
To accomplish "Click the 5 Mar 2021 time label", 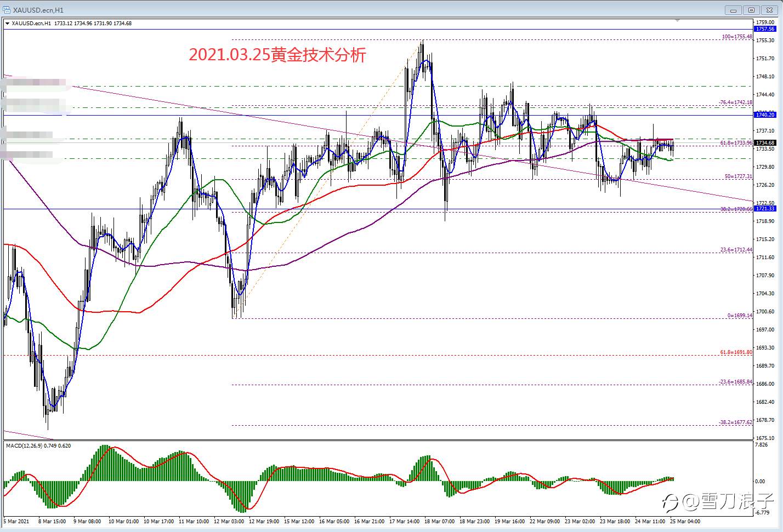I will (x=16, y=521).
